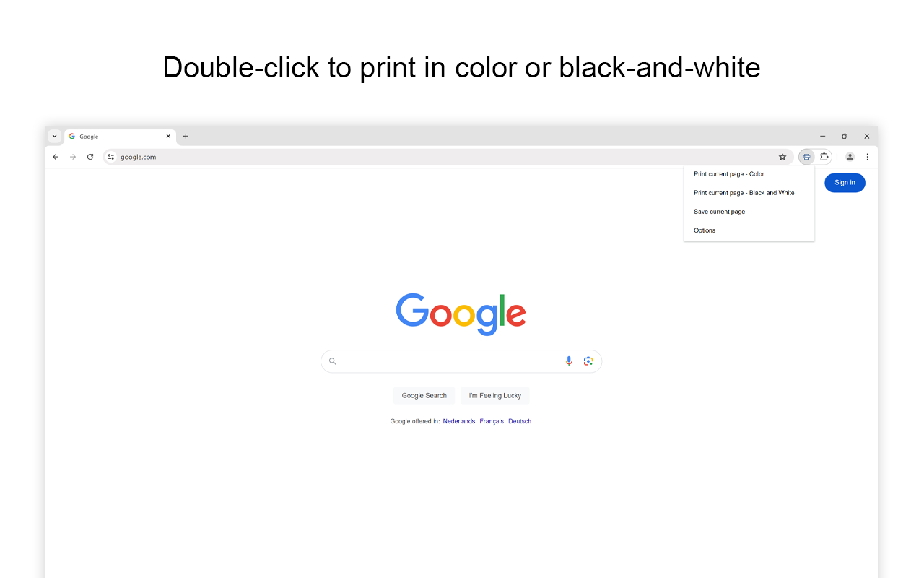924x578 pixels.
Task: Search by image with the Google Lens icon
Action: point(588,361)
